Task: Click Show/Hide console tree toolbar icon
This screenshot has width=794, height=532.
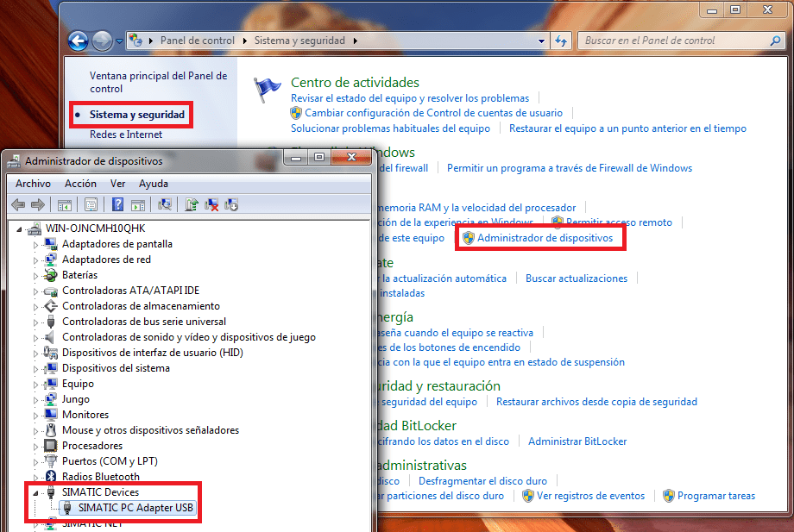Action: [x=65, y=205]
